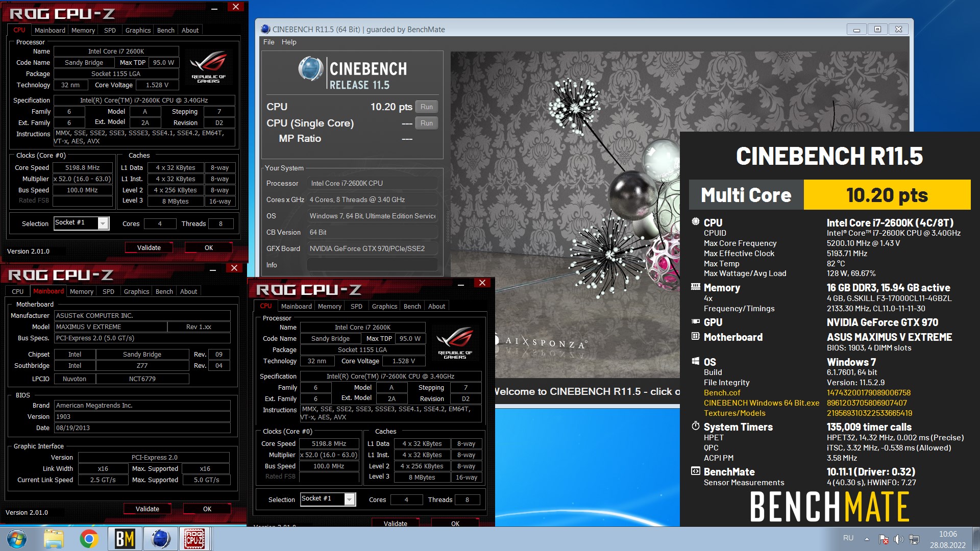980x551 pixels.
Task: Click Core Speed 5198.8 MHz in top CPU-Z
Action: (x=83, y=167)
